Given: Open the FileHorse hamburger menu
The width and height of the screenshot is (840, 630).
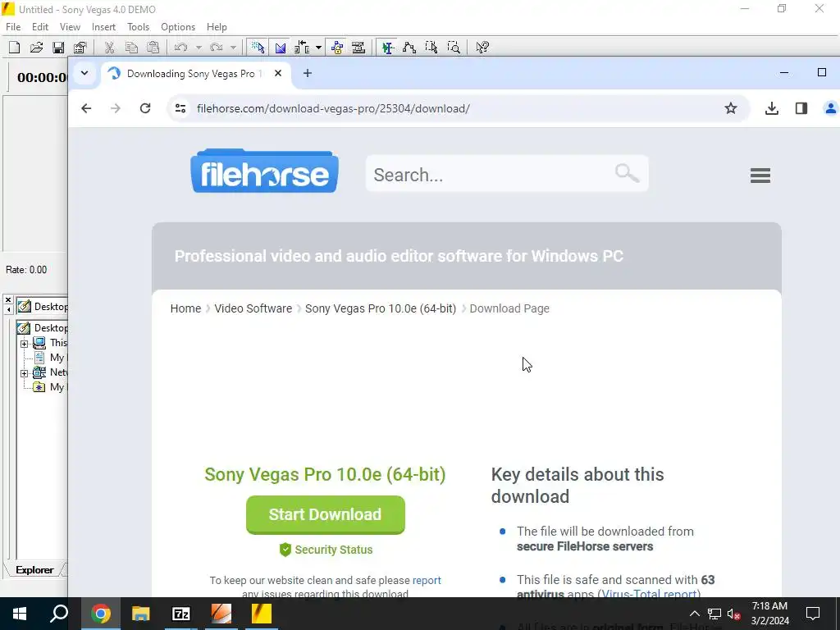Looking at the screenshot, I should click(x=760, y=176).
